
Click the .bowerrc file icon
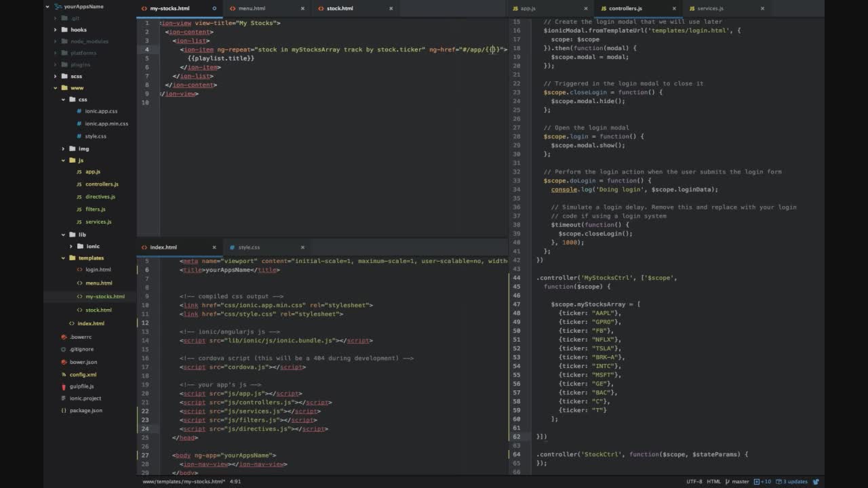tap(64, 337)
